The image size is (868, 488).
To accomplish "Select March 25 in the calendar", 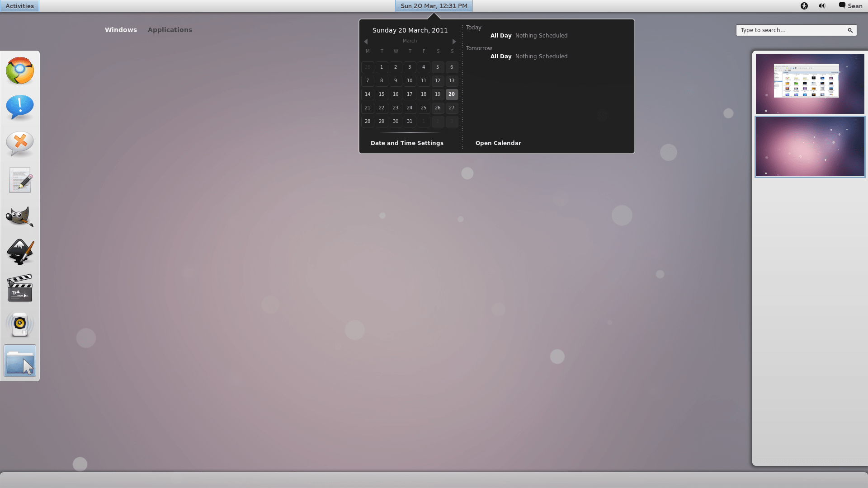I will coord(423,108).
